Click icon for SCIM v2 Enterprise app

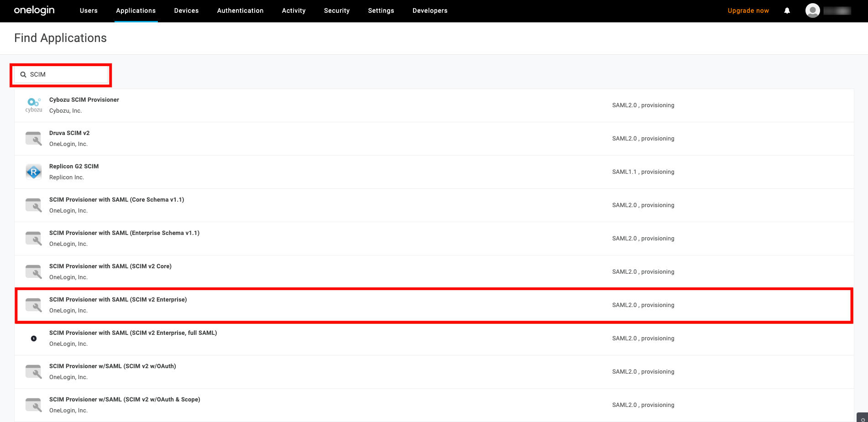(x=34, y=305)
